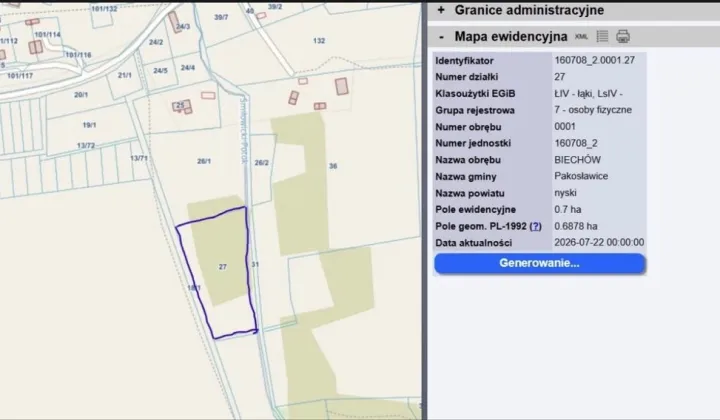
Task: Select identifier value 160708_2.0001.27
Action: 595,60
